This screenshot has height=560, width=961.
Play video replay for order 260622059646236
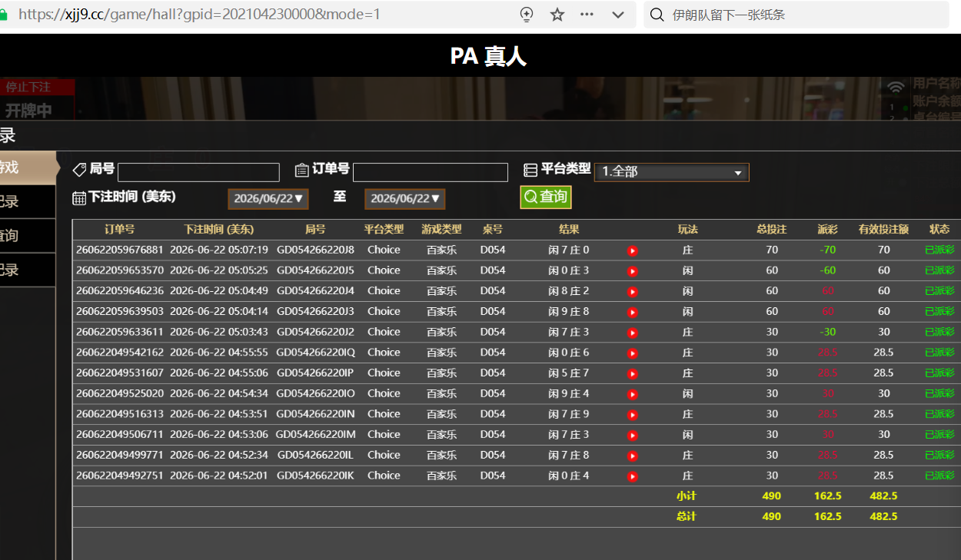coord(632,292)
